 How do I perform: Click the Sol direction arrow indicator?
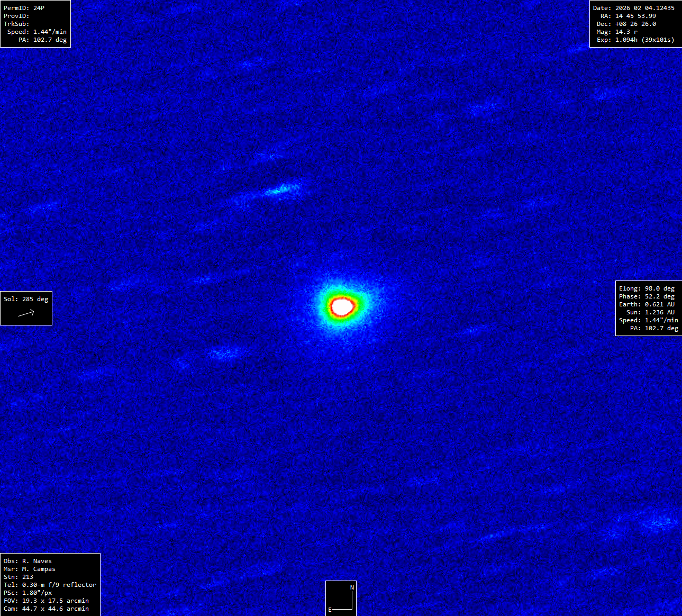[26, 313]
